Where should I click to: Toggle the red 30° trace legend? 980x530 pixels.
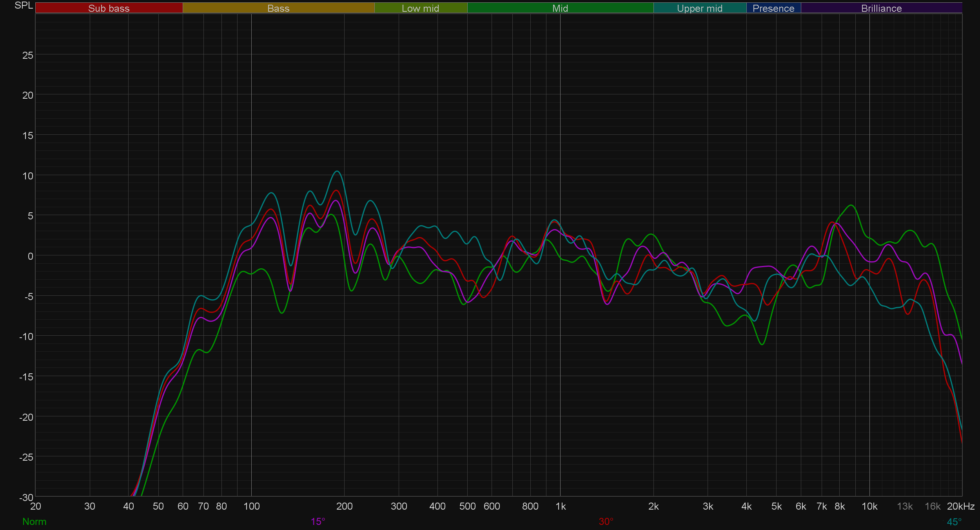click(606, 522)
